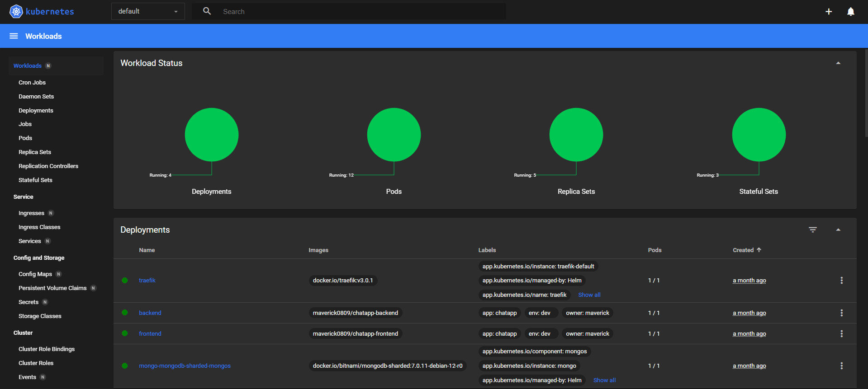
Task: Click green status dot of traefik row
Action: tap(125, 281)
